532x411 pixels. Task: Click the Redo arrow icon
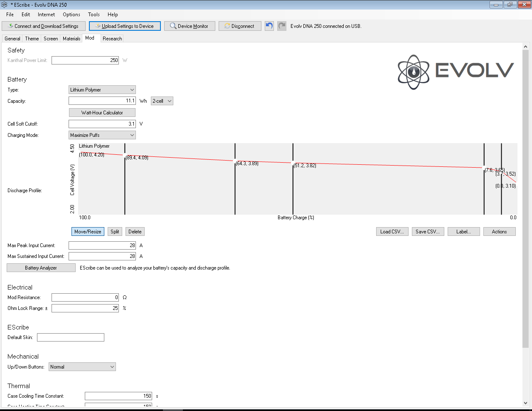click(x=282, y=26)
